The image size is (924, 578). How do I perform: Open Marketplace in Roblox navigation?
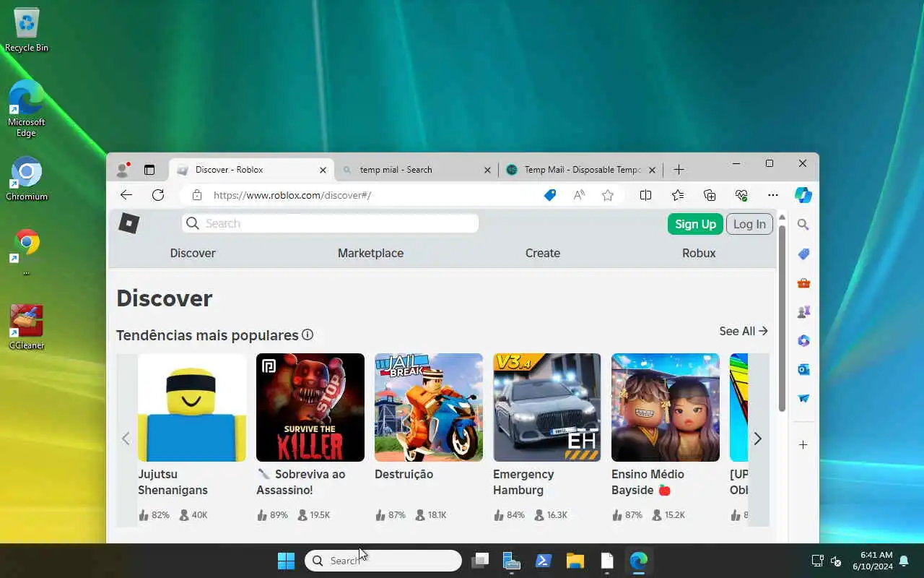point(370,253)
